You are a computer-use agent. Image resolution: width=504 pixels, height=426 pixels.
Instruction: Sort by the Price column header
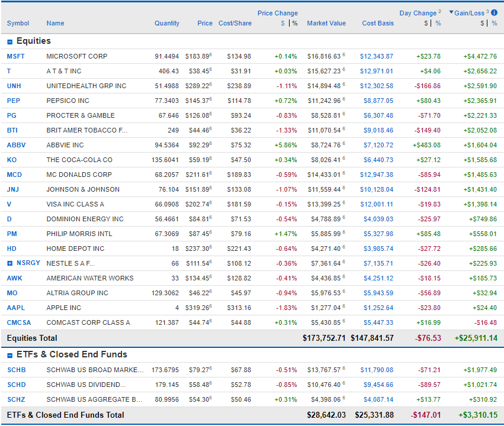205,23
